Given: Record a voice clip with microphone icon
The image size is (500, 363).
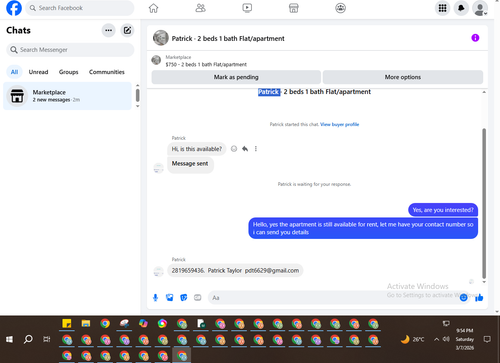Looking at the screenshot, I should [155, 297].
